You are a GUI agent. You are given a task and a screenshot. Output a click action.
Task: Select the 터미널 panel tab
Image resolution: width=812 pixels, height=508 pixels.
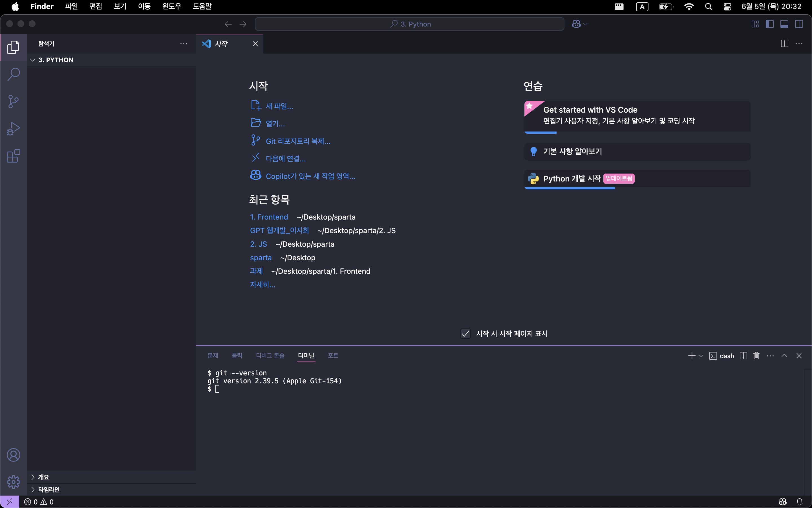(x=306, y=356)
